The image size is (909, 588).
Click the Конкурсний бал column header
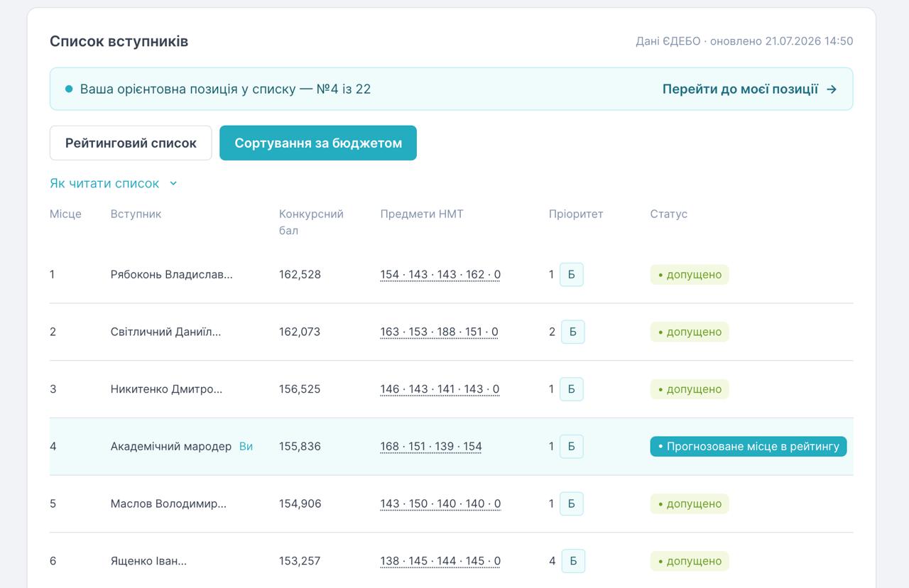pos(311,222)
